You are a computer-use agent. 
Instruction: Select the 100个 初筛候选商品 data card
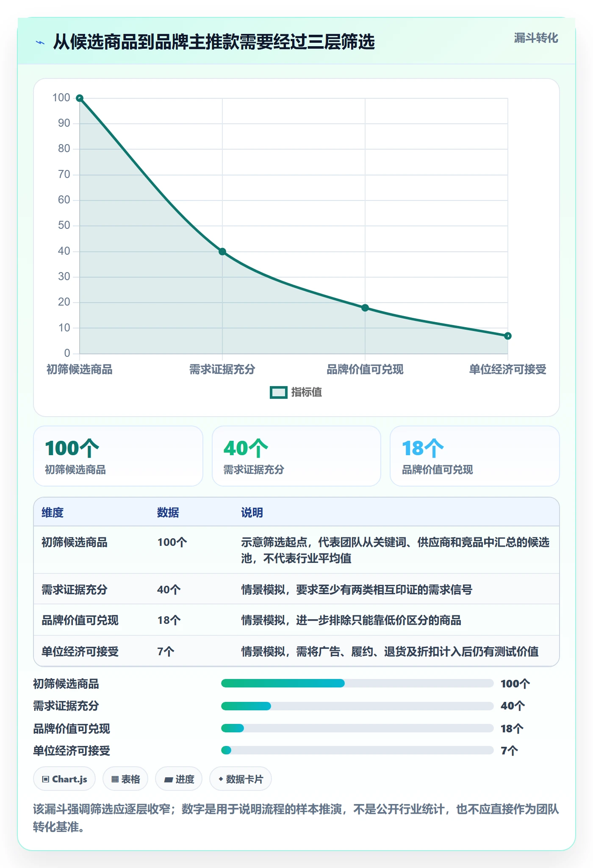tap(118, 456)
